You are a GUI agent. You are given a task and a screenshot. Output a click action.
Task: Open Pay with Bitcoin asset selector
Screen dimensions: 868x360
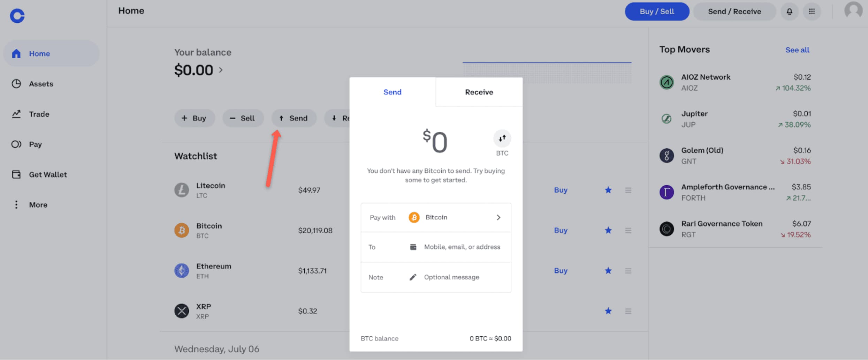(x=436, y=218)
